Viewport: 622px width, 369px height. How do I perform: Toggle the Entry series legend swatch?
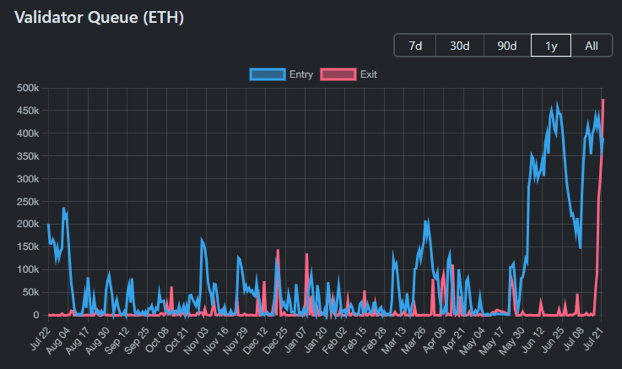point(267,75)
